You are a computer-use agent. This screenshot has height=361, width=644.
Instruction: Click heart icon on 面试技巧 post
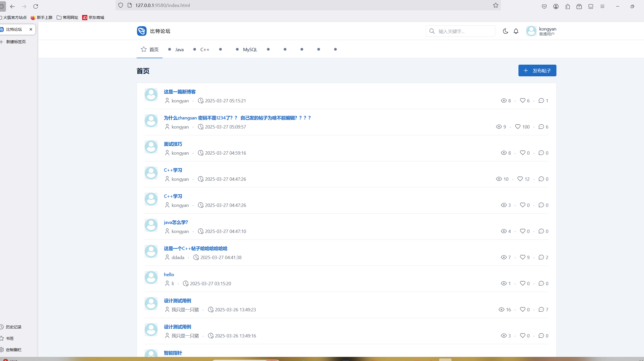pos(522,153)
